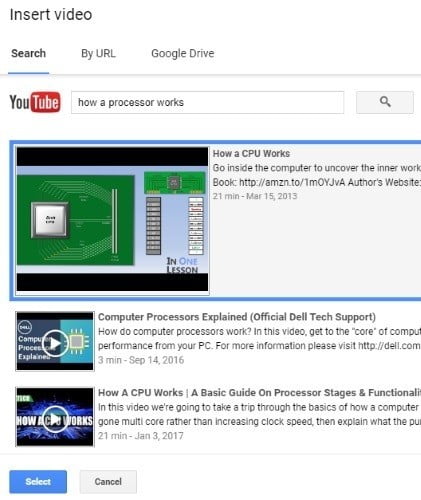Screen dimensions: 421x500
Task: Play the How A CPU Works thumbnail
Action: pos(55,417)
